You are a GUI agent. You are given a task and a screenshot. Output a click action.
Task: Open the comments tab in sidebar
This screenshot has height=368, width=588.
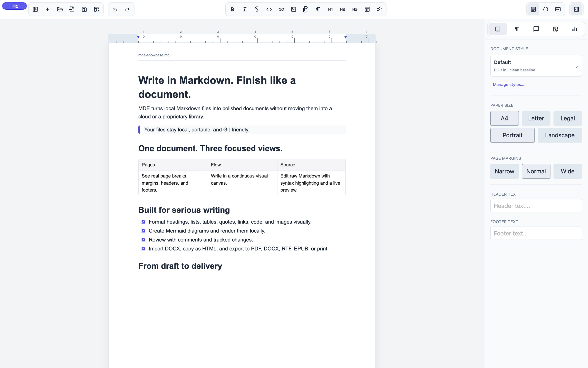tap(536, 29)
